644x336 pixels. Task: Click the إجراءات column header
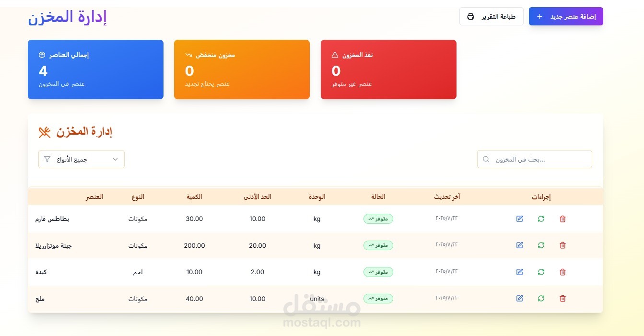(541, 197)
